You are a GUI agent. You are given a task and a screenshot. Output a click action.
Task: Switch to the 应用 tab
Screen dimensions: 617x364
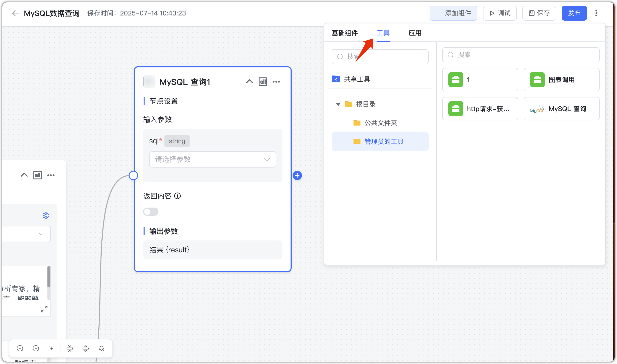tap(415, 33)
